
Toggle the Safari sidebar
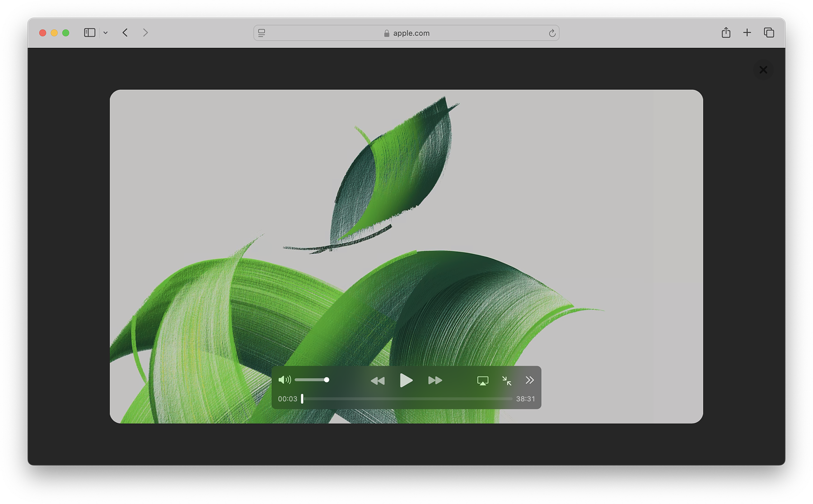point(89,33)
